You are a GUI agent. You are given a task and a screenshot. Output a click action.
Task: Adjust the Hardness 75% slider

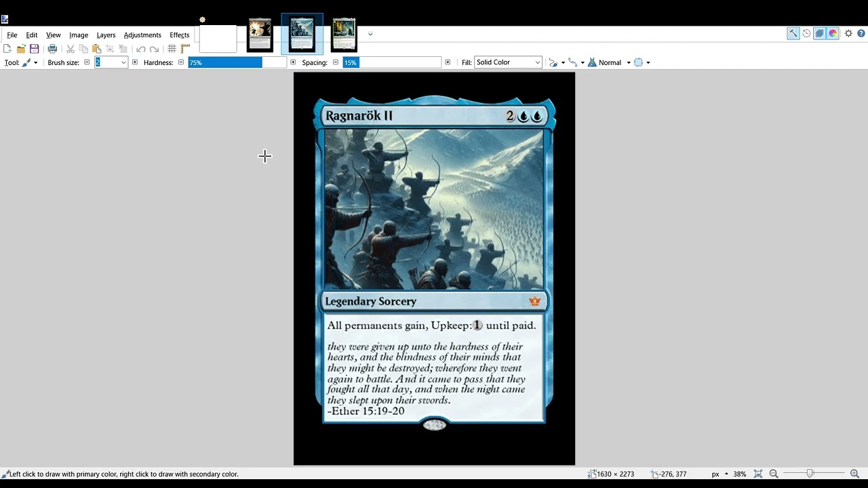pos(237,62)
